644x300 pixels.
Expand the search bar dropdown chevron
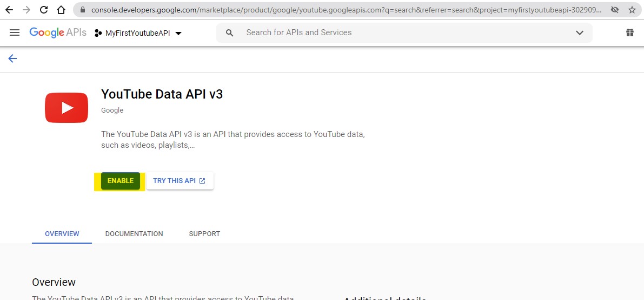tap(580, 33)
